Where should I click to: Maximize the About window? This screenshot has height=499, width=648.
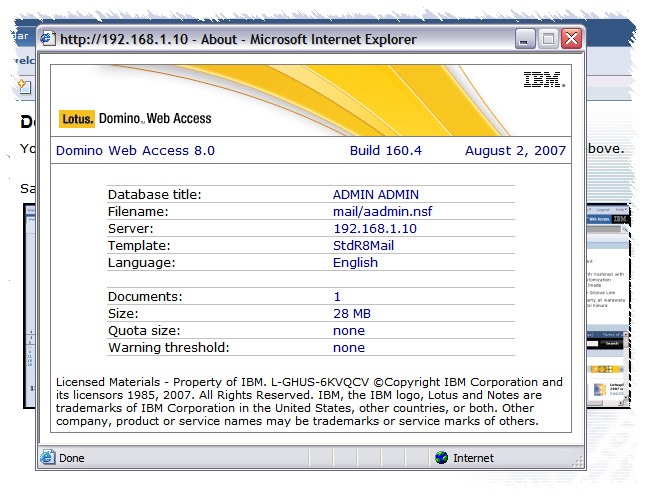pyautogui.click(x=548, y=39)
